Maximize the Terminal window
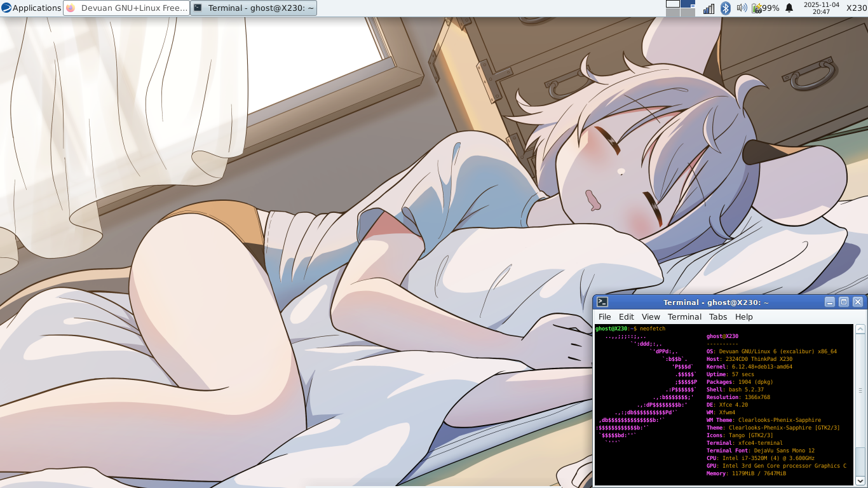This screenshot has width=868, height=488. click(844, 302)
